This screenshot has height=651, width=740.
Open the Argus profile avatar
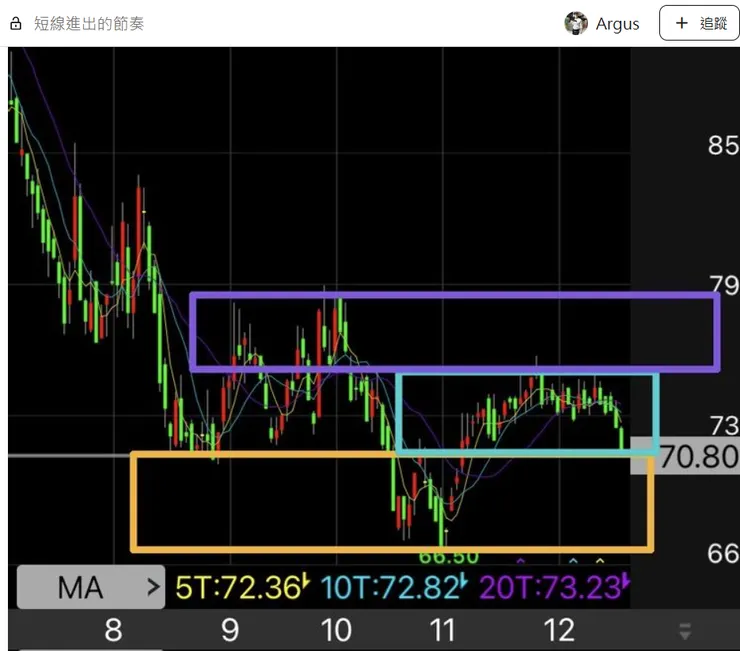[x=576, y=23]
